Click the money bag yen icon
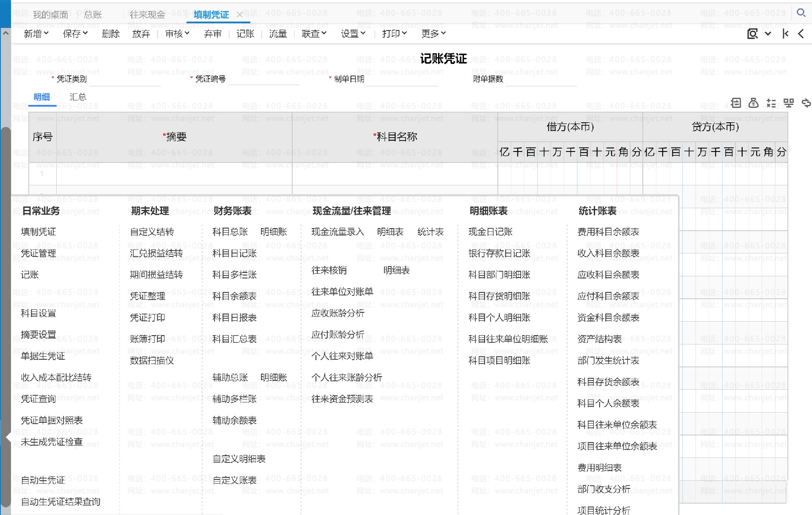The width and height of the screenshot is (812, 515). tap(753, 103)
